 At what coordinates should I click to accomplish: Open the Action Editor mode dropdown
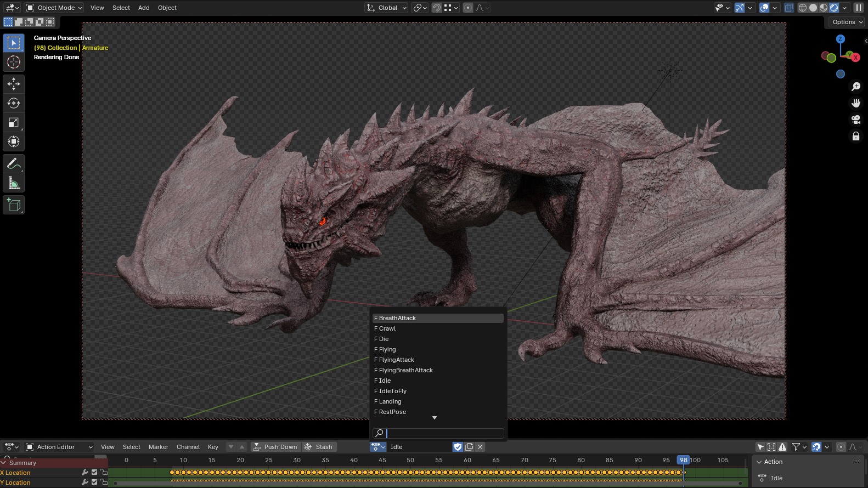59,447
